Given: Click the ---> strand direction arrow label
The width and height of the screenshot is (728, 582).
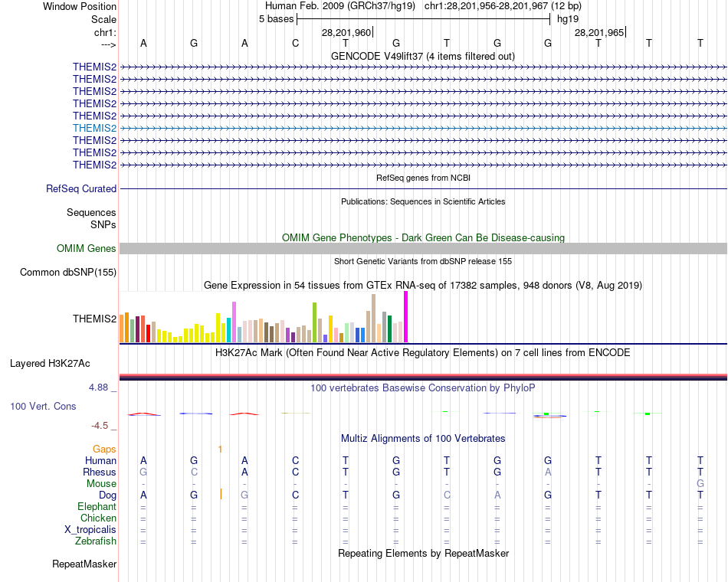Looking at the screenshot, I should click(109, 44).
